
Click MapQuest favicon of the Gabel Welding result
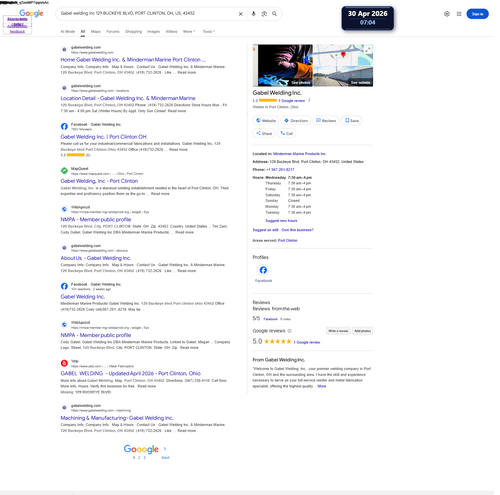[x=64, y=171]
